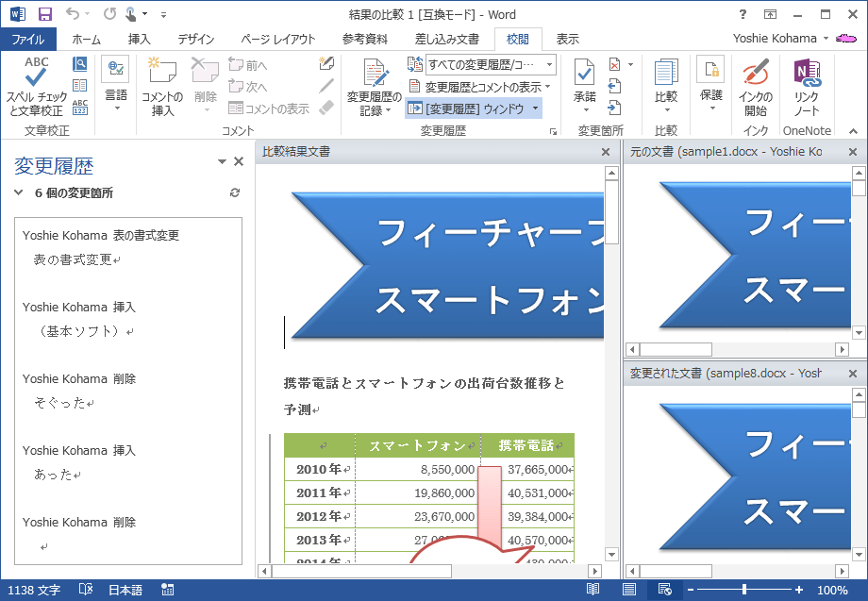868x601 pixels.
Task: Save the document from Quick Access
Action: [45, 14]
